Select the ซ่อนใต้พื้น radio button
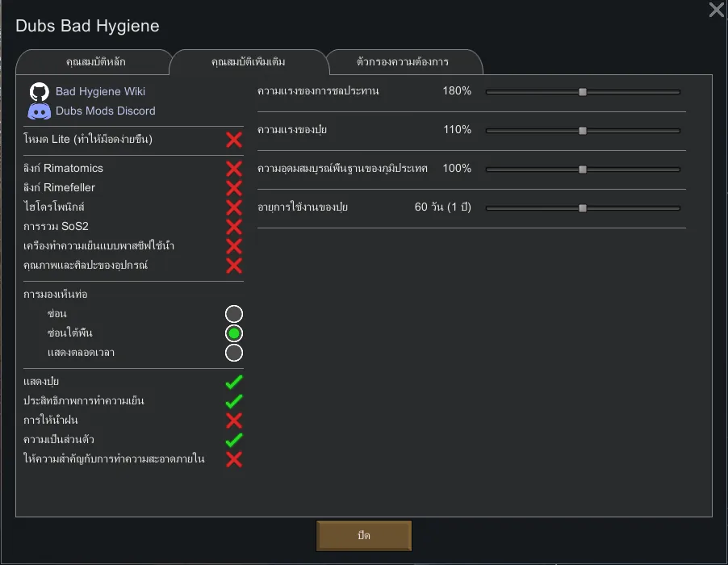This screenshot has height=565, width=728. 234,333
